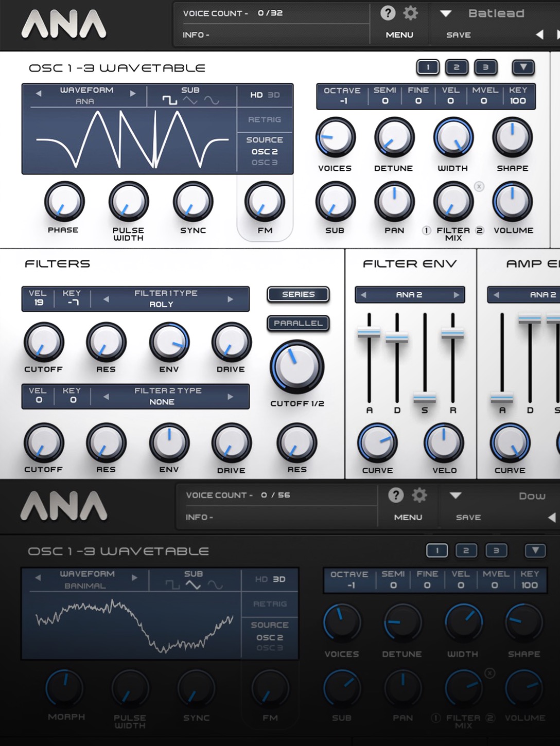
Task: Click SAVE in dark ANA header
Action: coord(468,517)
